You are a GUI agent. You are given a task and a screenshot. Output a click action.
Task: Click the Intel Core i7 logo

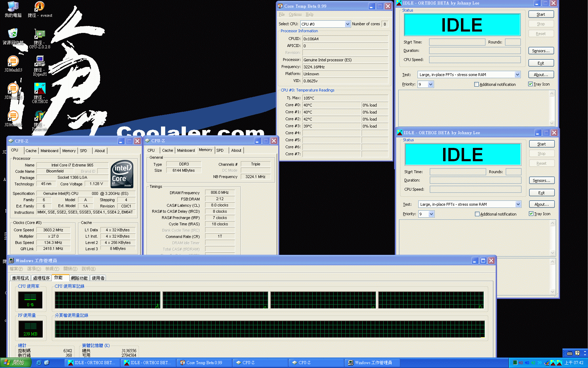pos(122,174)
